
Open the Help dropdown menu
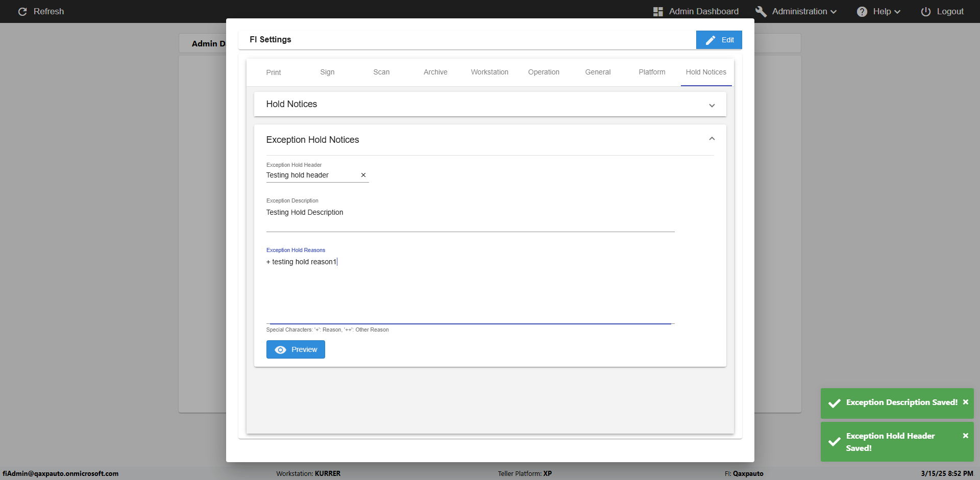886,12
